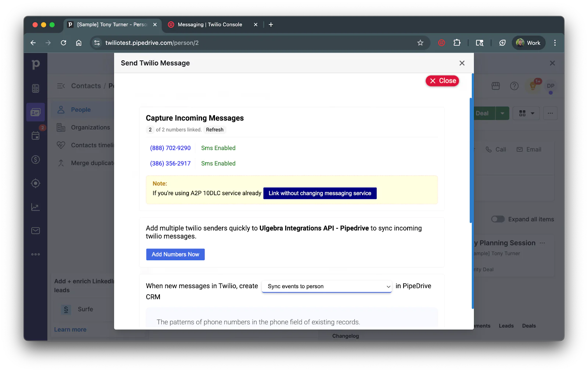This screenshot has width=588, height=372.
Task: Open the Sync events to person dropdown
Action: (326, 286)
